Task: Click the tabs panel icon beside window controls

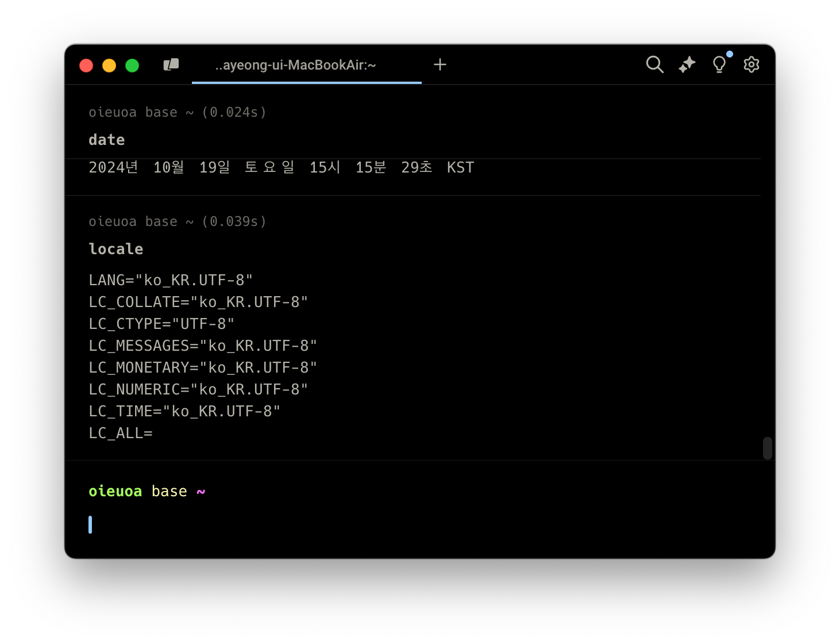Action: 171,65
